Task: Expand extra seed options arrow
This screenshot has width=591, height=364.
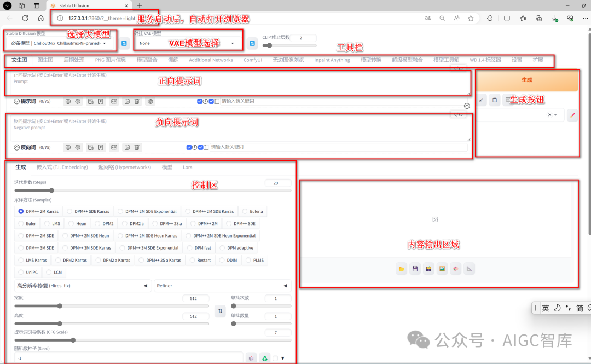Action: click(x=283, y=359)
